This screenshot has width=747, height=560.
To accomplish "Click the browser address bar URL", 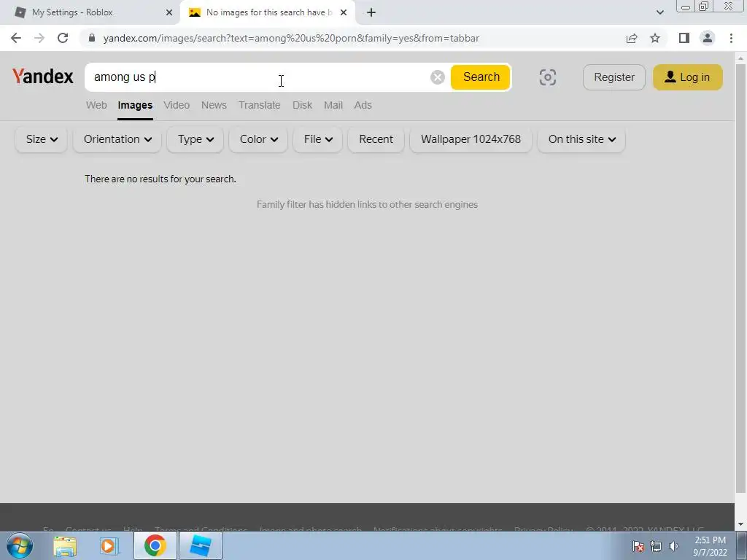I will click(291, 38).
